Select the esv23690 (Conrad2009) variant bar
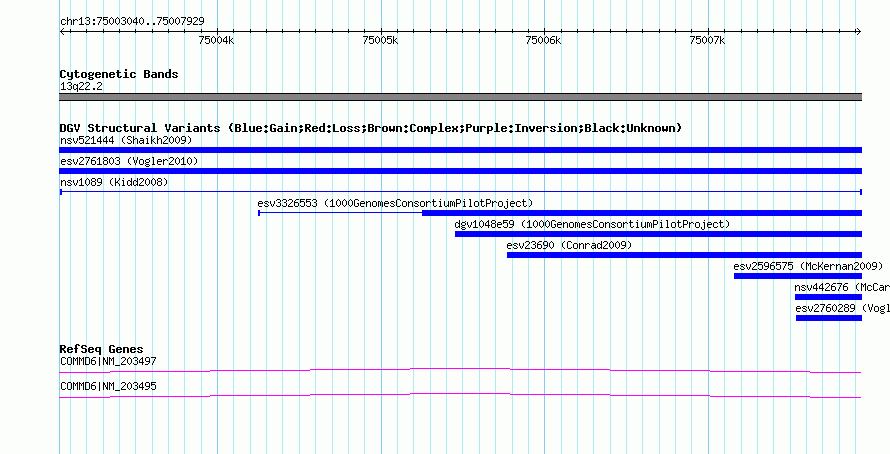Image resolution: width=890 pixels, height=454 pixels. click(x=684, y=255)
